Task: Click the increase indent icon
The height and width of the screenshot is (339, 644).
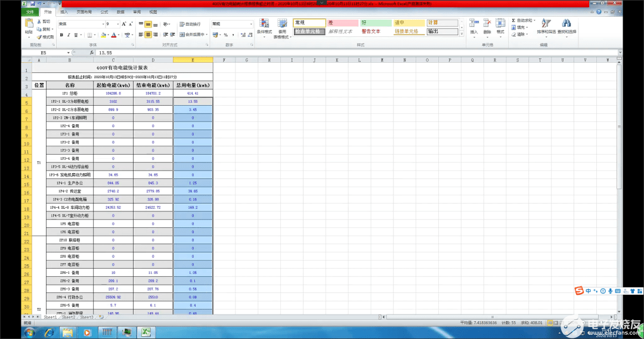Action: 172,35
